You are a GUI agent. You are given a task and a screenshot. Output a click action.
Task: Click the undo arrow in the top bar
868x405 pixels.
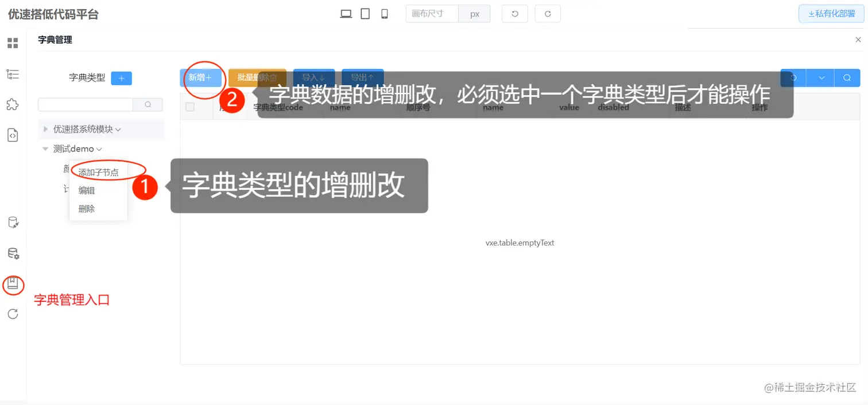pos(514,13)
